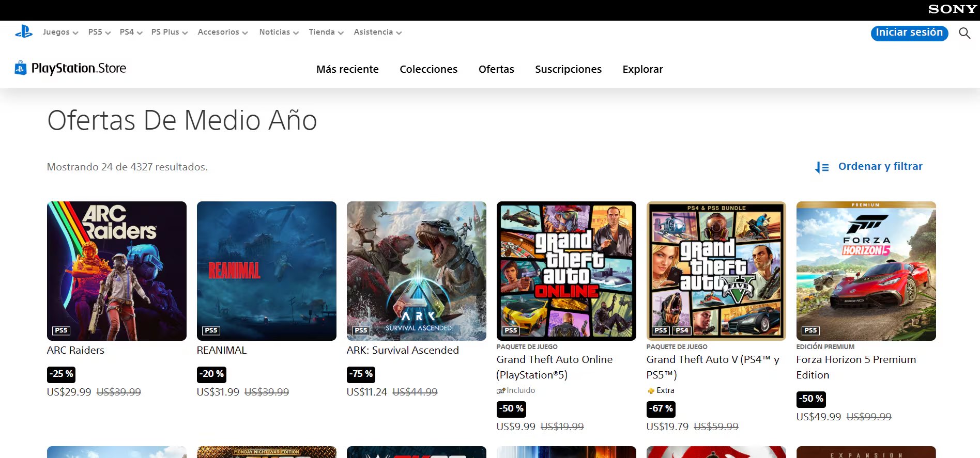Click the Iniciar sesión button
Viewport: 980px width, 458px height.
click(909, 33)
